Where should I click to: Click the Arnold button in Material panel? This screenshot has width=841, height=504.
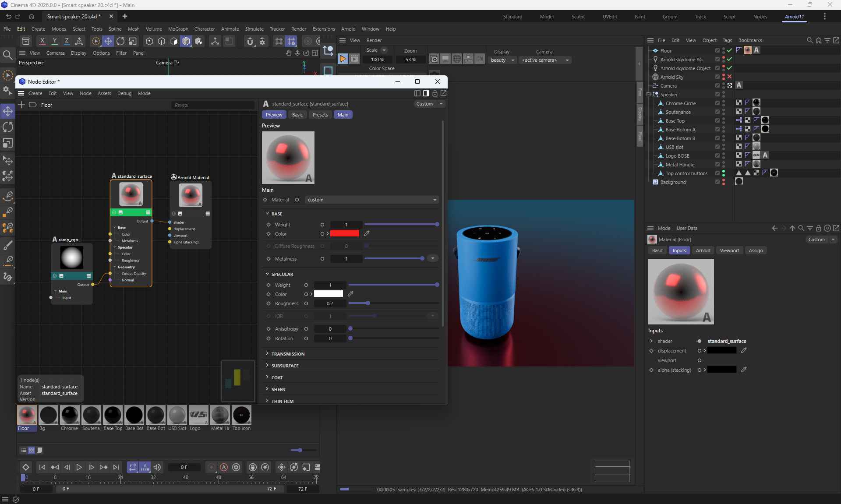pyautogui.click(x=703, y=250)
